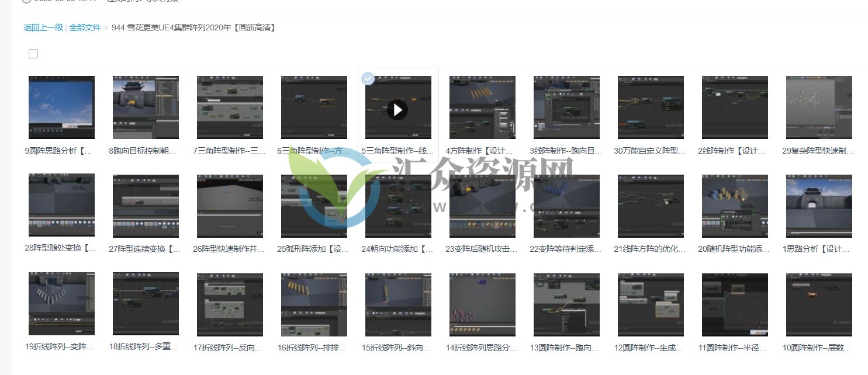Play the video 5三角阵型制作--线
This screenshot has height=375, width=868.
tap(398, 110)
